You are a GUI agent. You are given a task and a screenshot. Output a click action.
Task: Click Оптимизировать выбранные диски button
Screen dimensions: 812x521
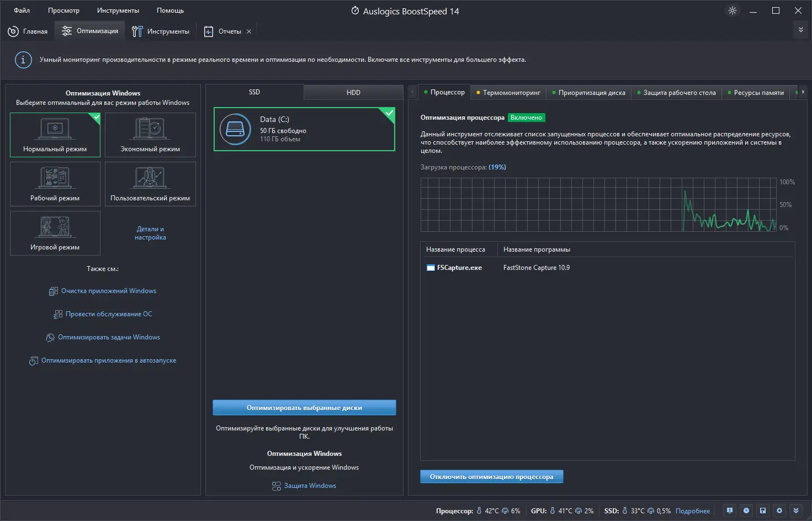tap(304, 408)
